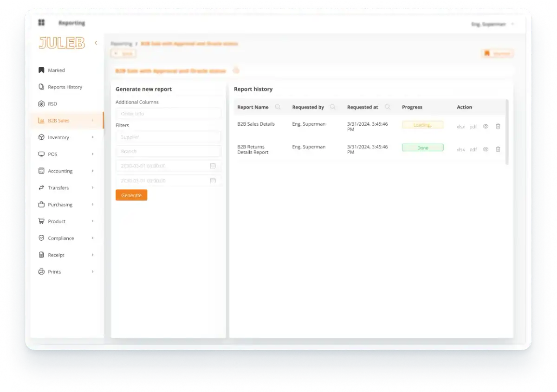Click the orange Generate button
The width and height of the screenshot is (557, 392).
(131, 195)
